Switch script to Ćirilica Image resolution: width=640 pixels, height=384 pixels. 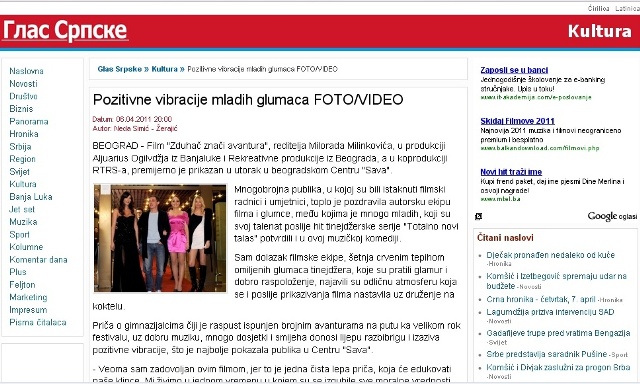pos(598,8)
